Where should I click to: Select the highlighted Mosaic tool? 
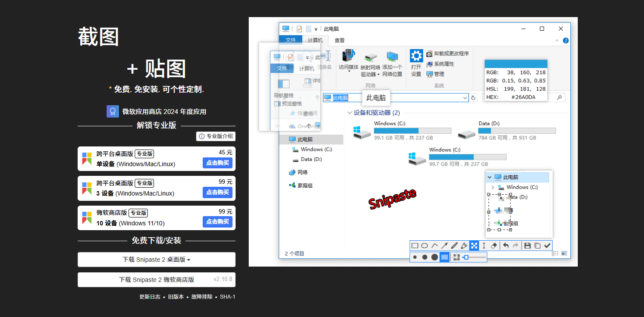click(x=474, y=246)
